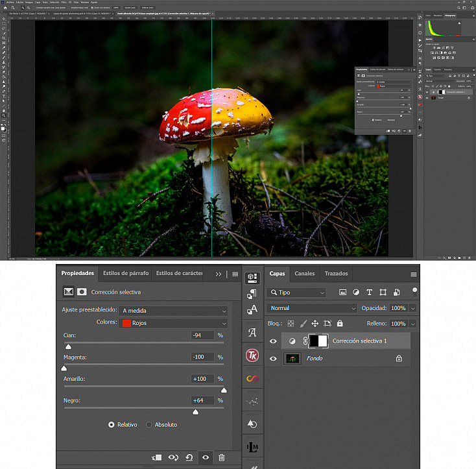Filter adjustment layers icon in enlarged Capas panel
This screenshot has height=469, width=476.
(356, 292)
